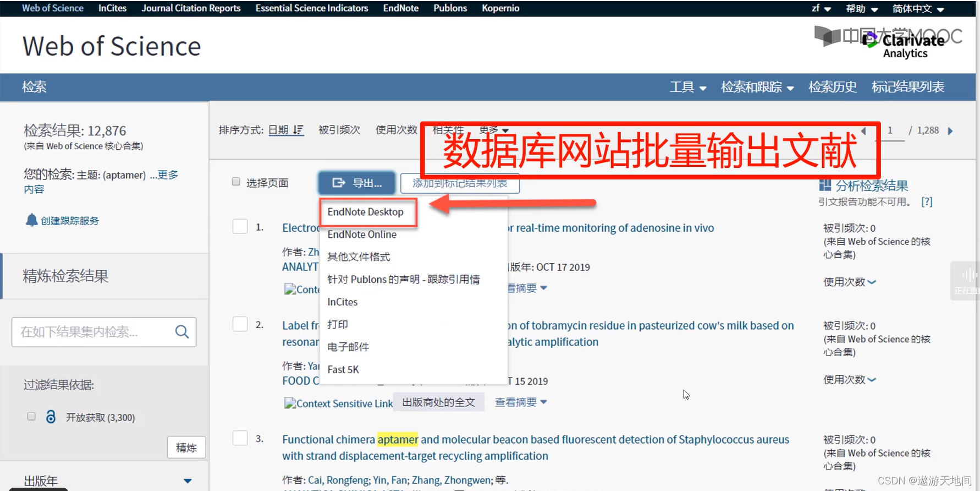
Task: Open the 工具 dropdown menu
Action: (687, 87)
